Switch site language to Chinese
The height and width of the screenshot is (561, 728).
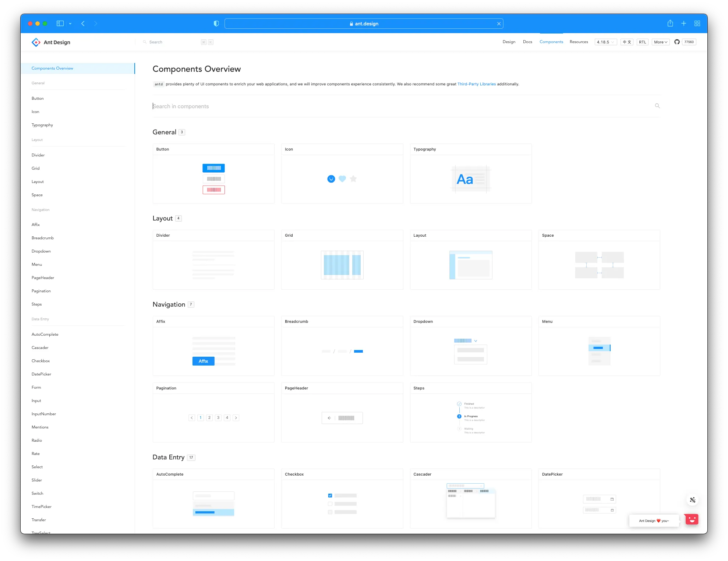pyautogui.click(x=627, y=42)
